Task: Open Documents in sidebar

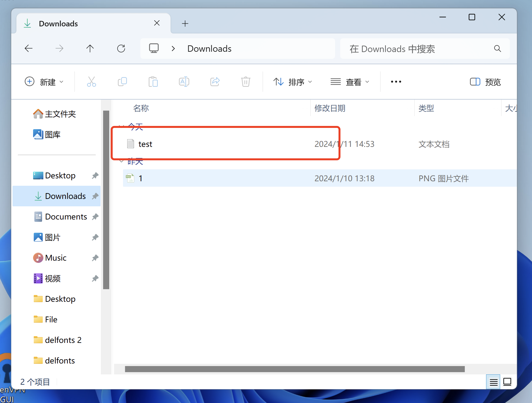Action: pos(60,217)
